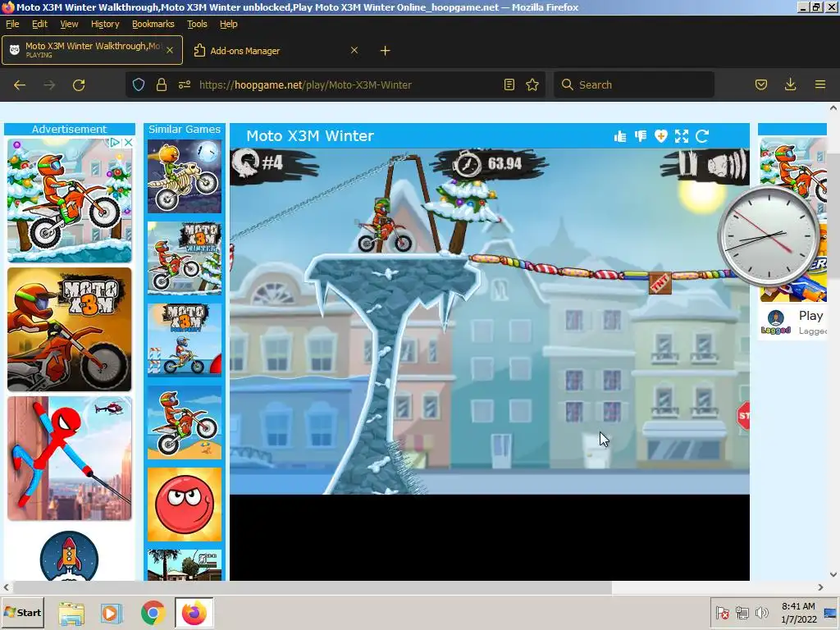This screenshot has height=630, width=840.
Task: Open the orange Moto X3M ad thumbnail
Action: point(70,330)
